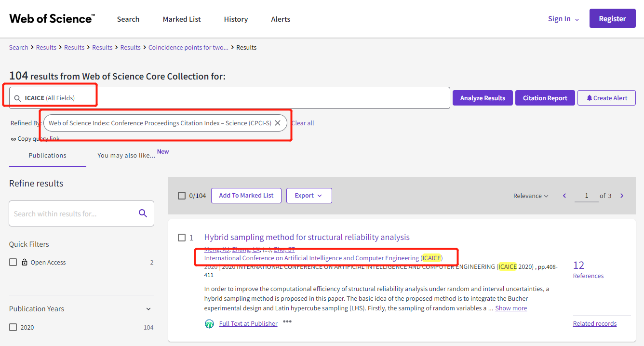Open the Sign In dropdown
644x346 pixels.
(x=563, y=19)
